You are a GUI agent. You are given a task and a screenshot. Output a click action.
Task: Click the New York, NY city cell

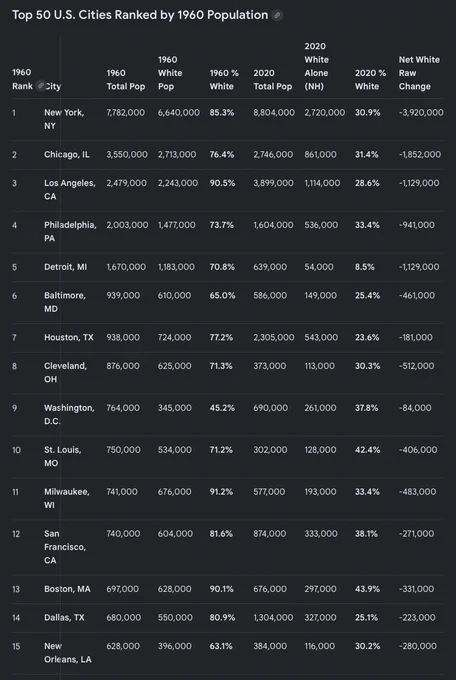click(64, 119)
